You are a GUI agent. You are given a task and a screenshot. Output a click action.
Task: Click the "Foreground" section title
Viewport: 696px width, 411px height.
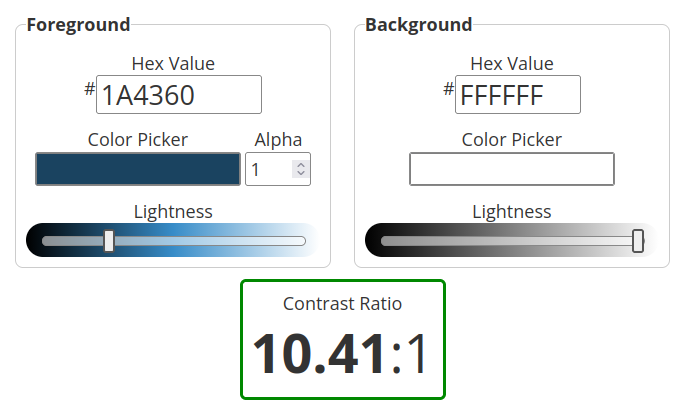pos(78,24)
